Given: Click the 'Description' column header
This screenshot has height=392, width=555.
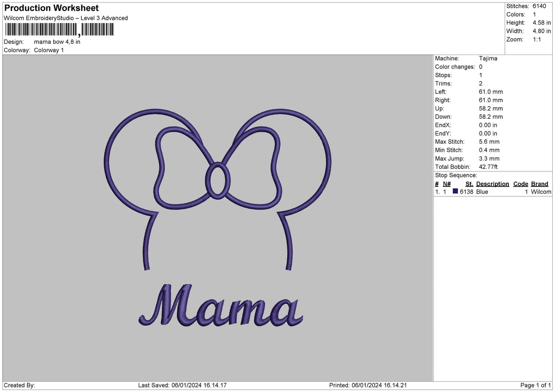Looking at the screenshot, I should point(493,184).
